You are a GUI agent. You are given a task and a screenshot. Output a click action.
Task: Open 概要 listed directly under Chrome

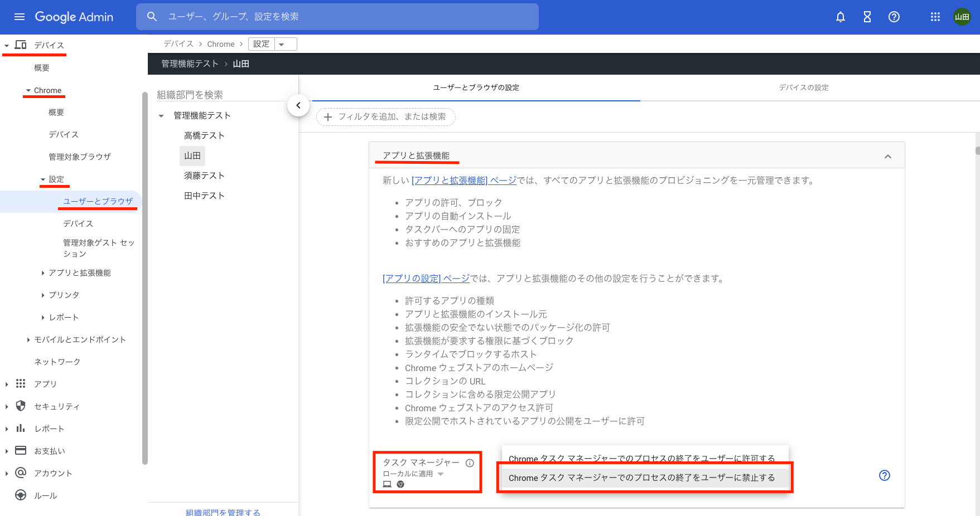[56, 112]
